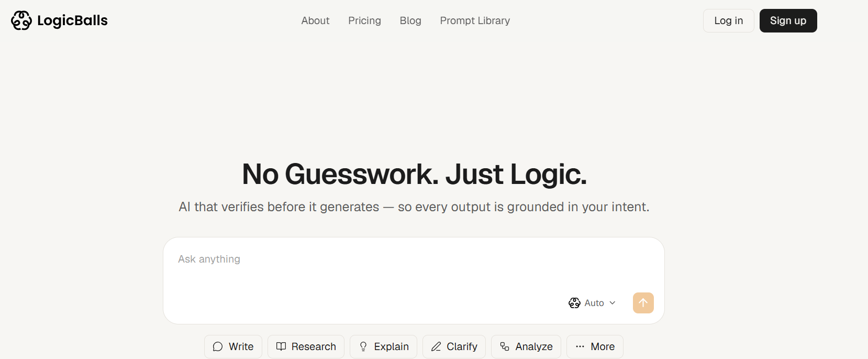Select the Clarify pencil chip
Viewport: 868px width, 359px height.
pos(454,346)
